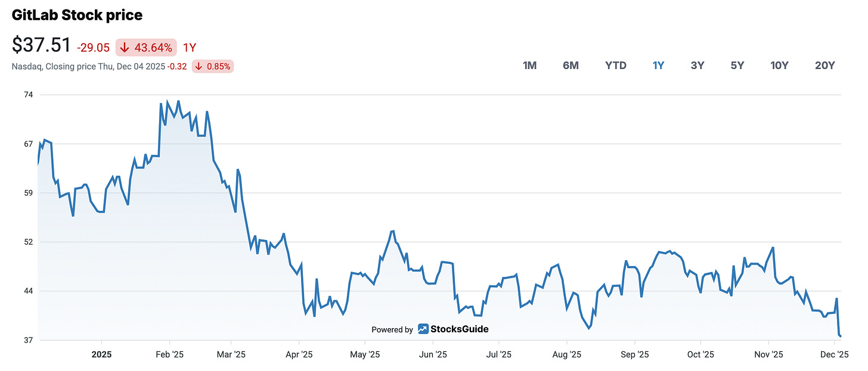Click the down arrow beside 0.85%
The width and height of the screenshot is (868, 371).
pyautogui.click(x=197, y=66)
